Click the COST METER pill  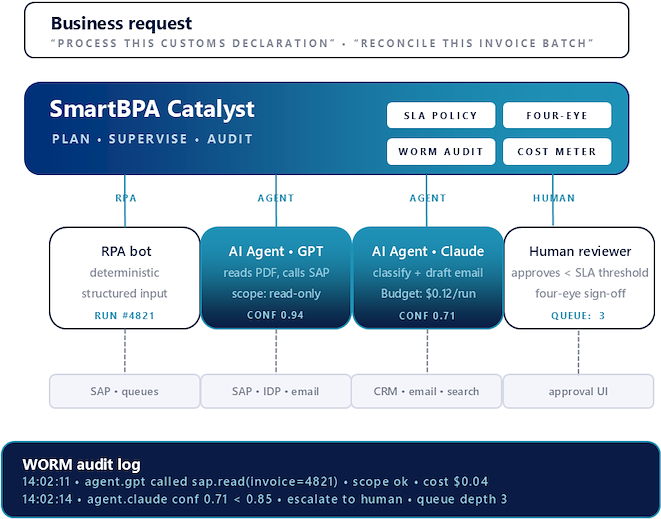[557, 151]
